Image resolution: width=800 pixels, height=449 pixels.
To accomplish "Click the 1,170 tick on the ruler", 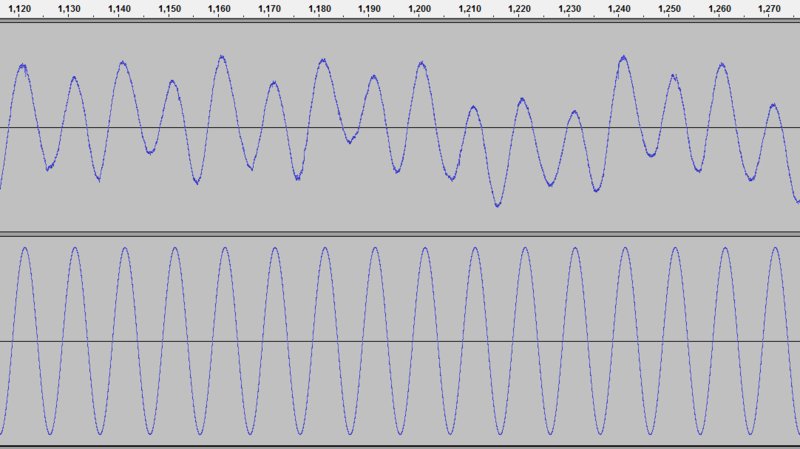I will click(269, 9).
